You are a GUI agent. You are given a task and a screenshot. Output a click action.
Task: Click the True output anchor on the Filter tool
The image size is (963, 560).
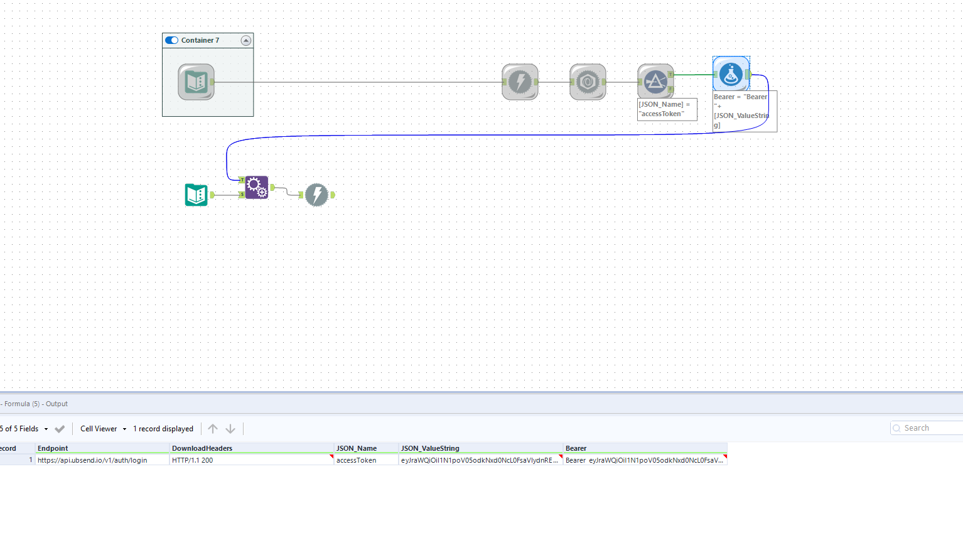[670, 75]
